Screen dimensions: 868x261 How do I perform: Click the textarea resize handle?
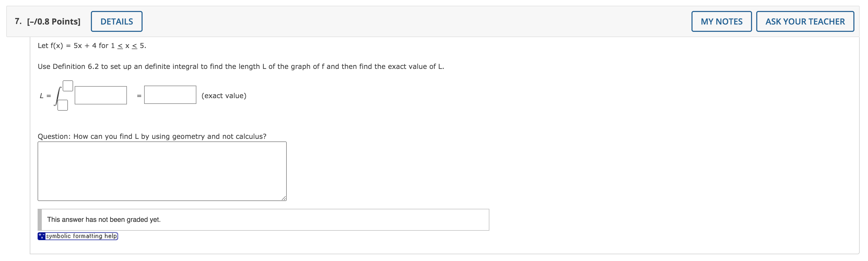point(284,198)
